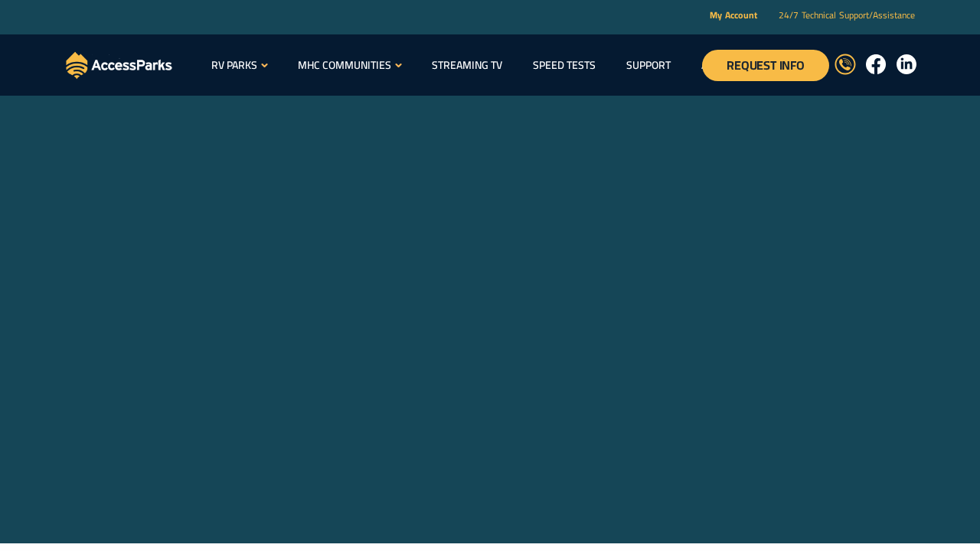Open RV PARKS chevron arrow

click(264, 64)
